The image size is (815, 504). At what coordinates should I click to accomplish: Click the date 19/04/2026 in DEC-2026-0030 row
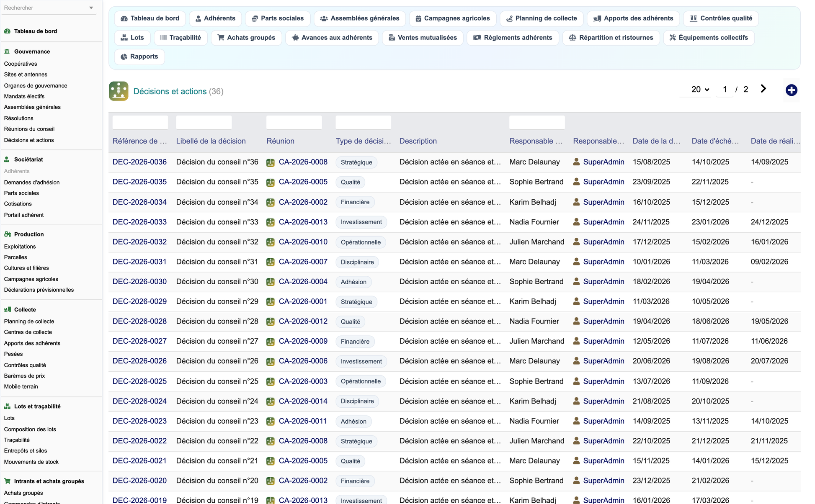[x=710, y=281]
